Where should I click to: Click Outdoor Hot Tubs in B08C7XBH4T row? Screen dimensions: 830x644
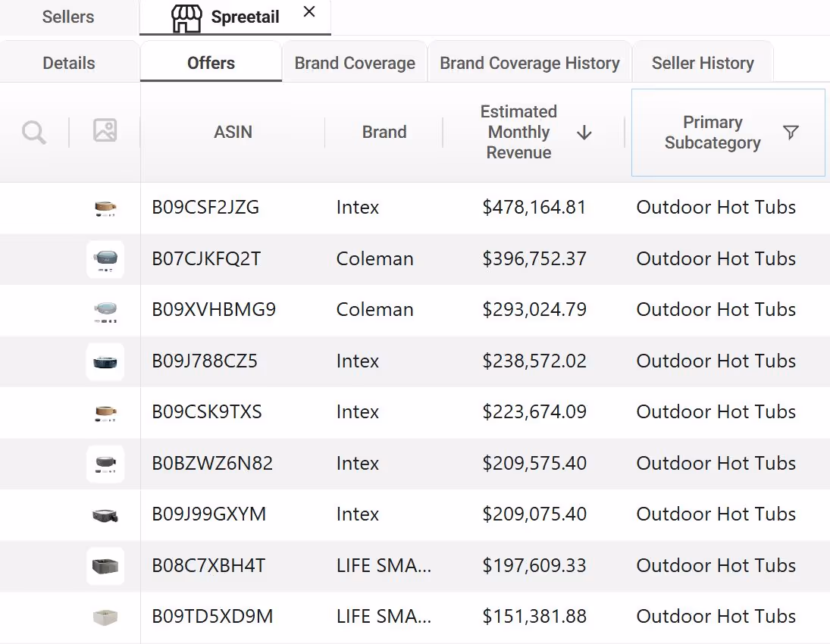tap(716, 566)
